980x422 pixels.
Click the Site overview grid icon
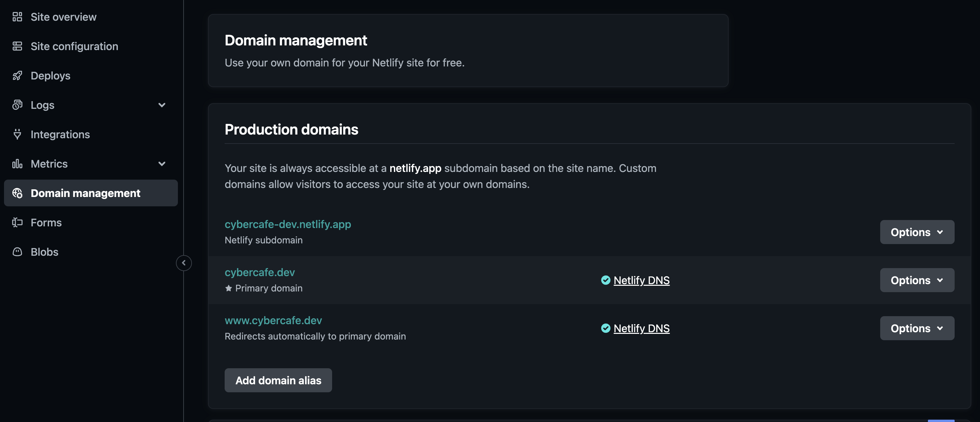pos(17,17)
